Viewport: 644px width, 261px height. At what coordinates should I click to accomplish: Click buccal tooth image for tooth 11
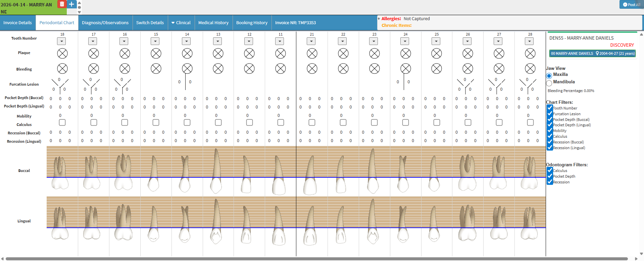coord(280,175)
